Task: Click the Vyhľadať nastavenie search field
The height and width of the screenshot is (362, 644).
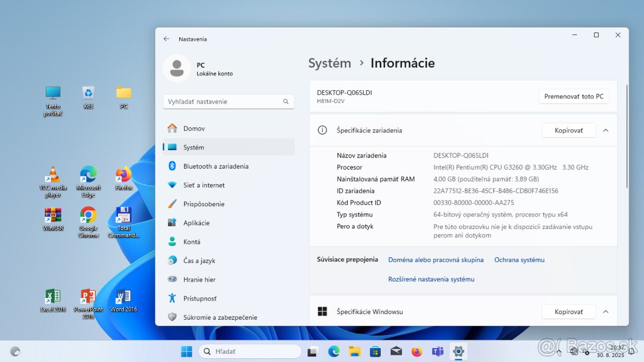Action: click(x=223, y=102)
